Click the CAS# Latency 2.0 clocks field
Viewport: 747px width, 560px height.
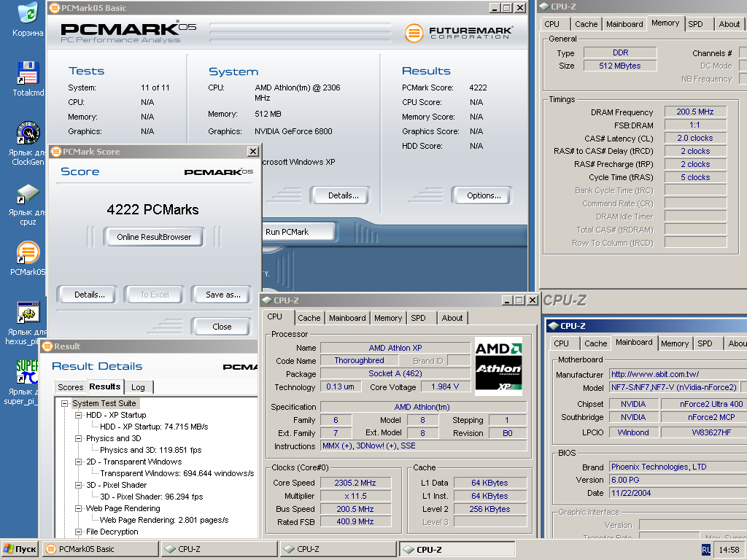(695, 138)
